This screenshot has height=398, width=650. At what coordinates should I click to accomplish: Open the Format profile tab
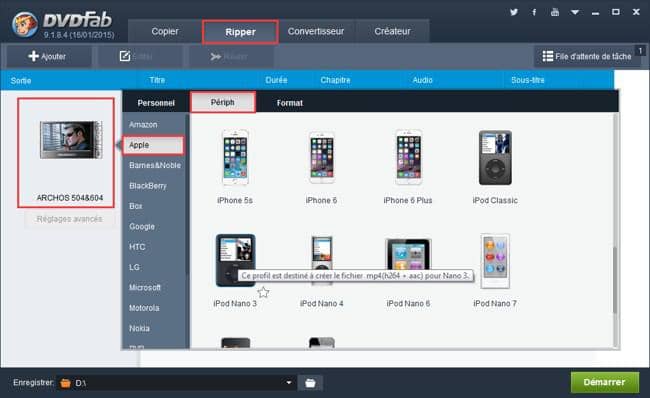pos(290,103)
